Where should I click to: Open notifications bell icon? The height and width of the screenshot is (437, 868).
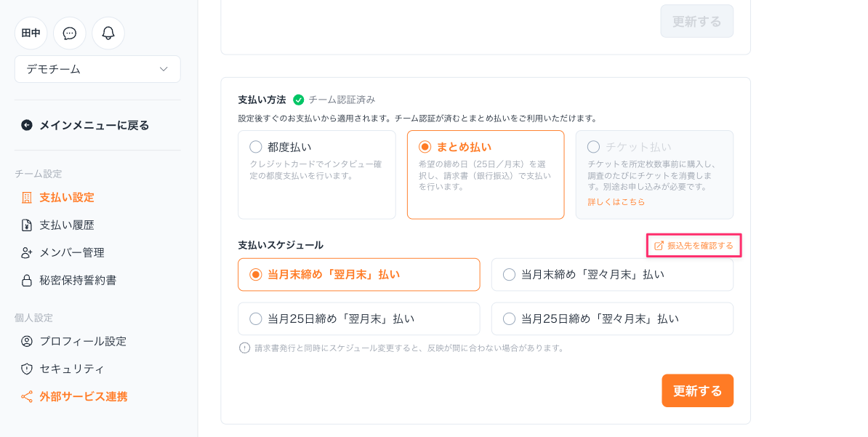pos(108,33)
